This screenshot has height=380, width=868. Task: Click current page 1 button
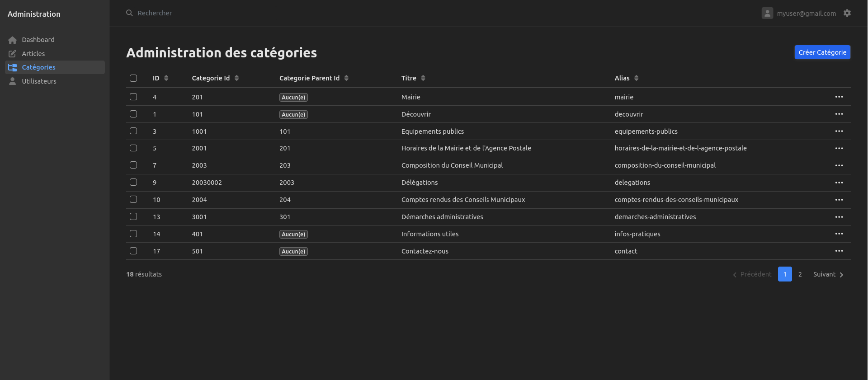[785, 274]
